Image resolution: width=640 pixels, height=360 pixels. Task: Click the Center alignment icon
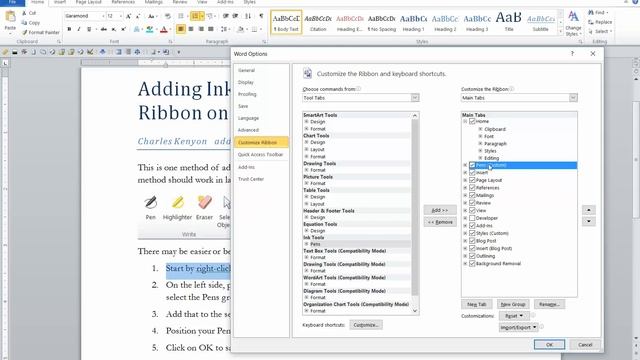coord(191,29)
